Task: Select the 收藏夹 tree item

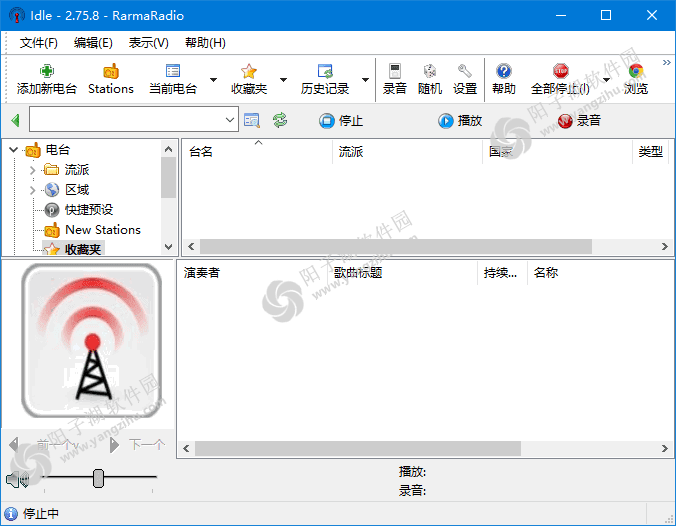Action: (82, 249)
